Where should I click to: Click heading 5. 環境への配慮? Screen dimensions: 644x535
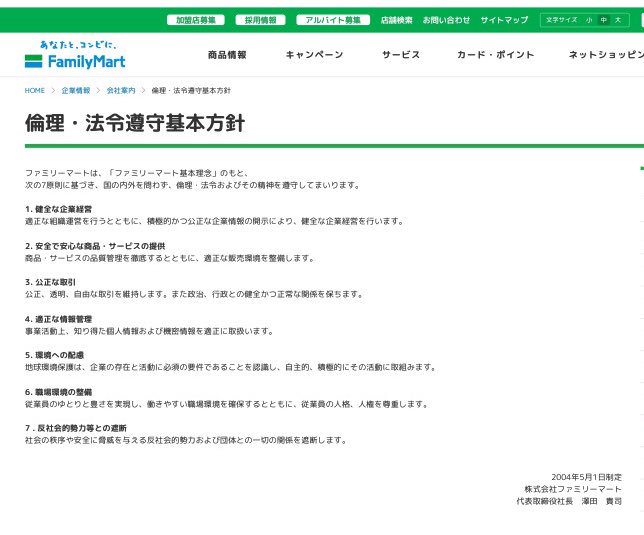(54, 355)
